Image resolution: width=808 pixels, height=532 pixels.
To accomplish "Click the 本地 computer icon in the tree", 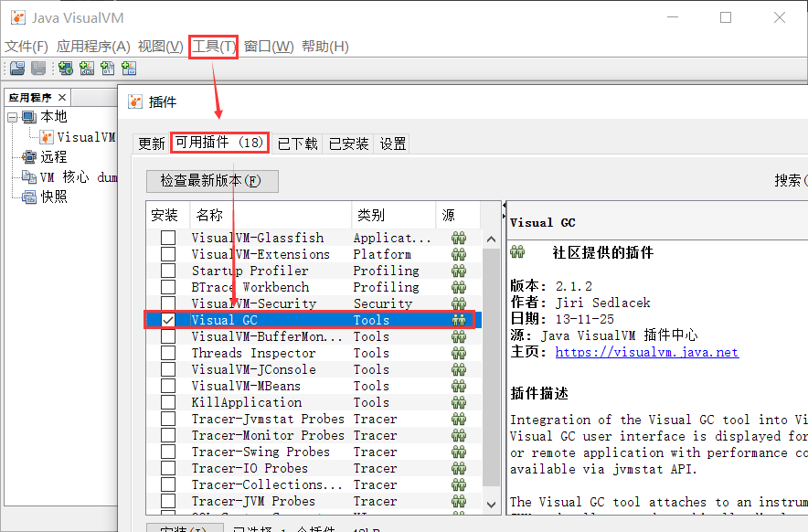I will point(29,117).
